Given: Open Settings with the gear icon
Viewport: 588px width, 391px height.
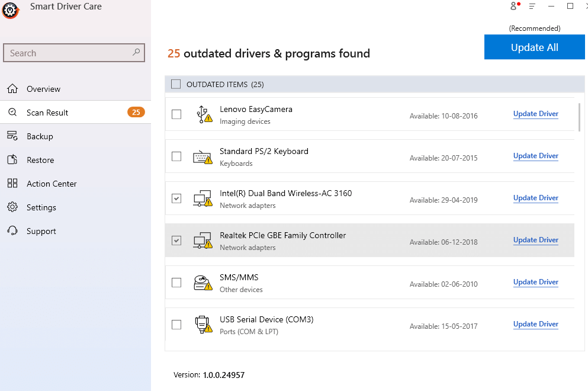Looking at the screenshot, I should [x=12, y=207].
